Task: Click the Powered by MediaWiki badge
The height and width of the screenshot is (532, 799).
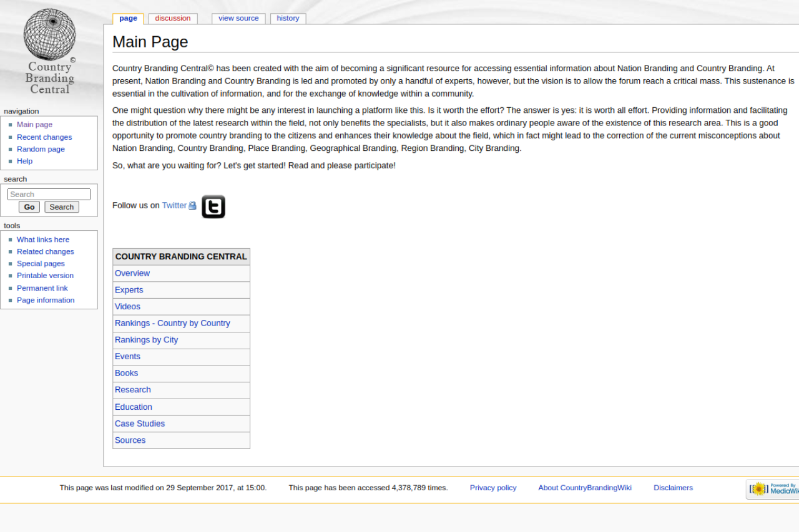Action: pyautogui.click(x=773, y=489)
